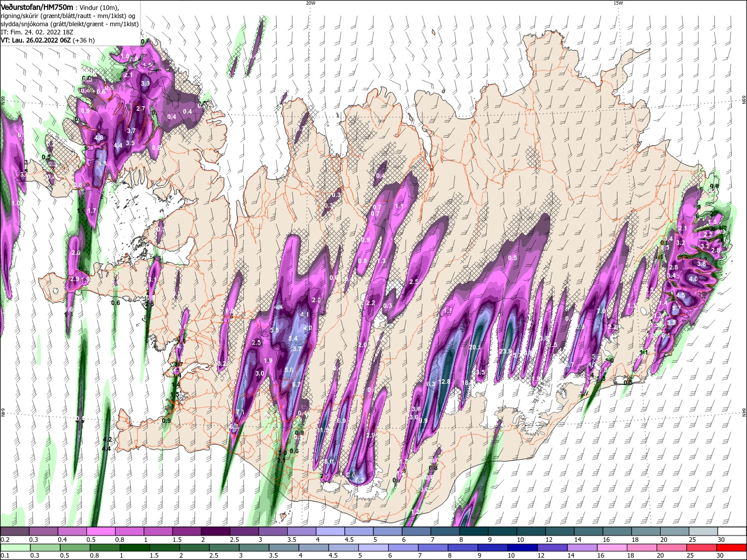Image resolution: width=747 pixels, height=560 pixels.
Task: Click the darkest green 1–1.5 rain legend swatch
Action: [x=134, y=548]
